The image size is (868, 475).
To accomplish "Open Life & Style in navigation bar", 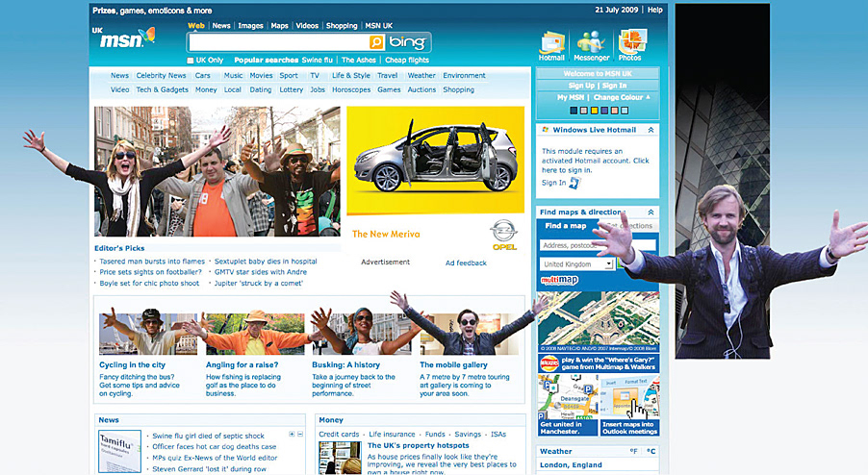I will pos(351,75).
